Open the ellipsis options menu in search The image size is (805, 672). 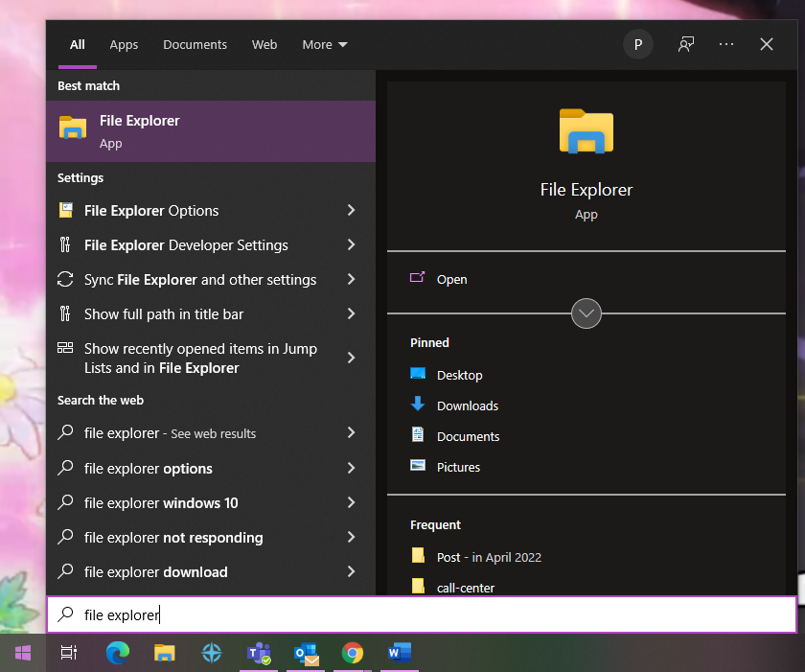[725, 44]
